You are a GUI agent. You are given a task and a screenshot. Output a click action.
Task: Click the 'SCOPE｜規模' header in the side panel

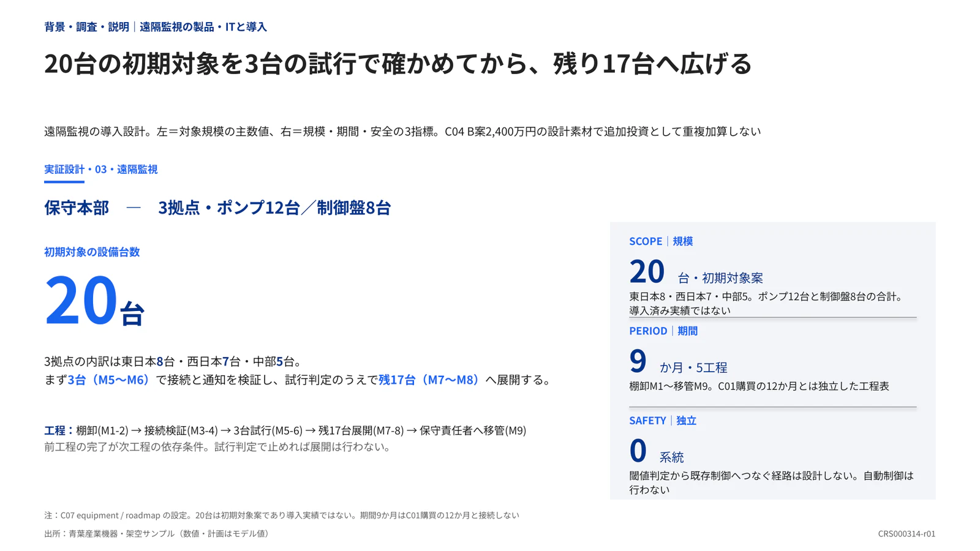pos(661,241)
